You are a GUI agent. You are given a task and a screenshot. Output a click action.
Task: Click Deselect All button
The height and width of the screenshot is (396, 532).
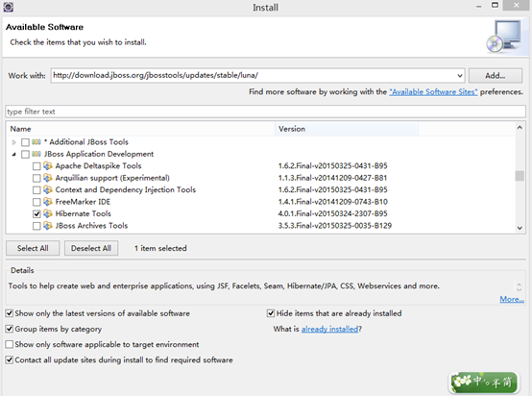[x=91, y=248]
